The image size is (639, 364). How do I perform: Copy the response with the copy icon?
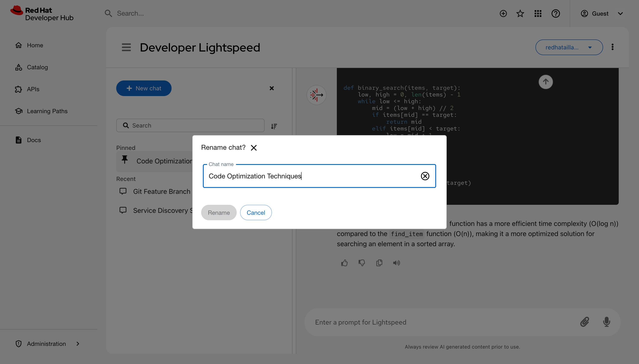pos(379,263)
